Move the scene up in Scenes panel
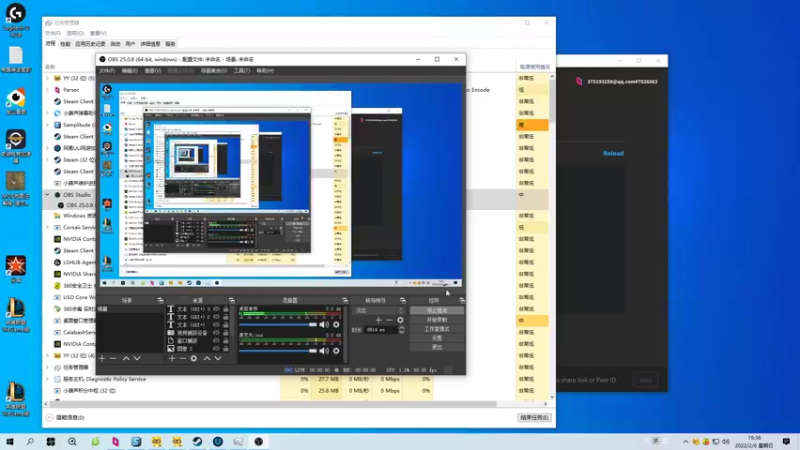 (x=126, y=359)
